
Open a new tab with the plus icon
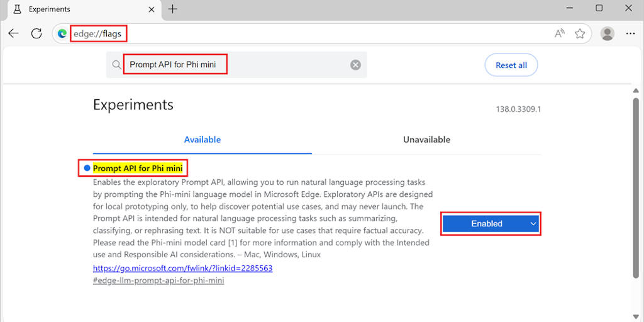click(x=173, y=9)
